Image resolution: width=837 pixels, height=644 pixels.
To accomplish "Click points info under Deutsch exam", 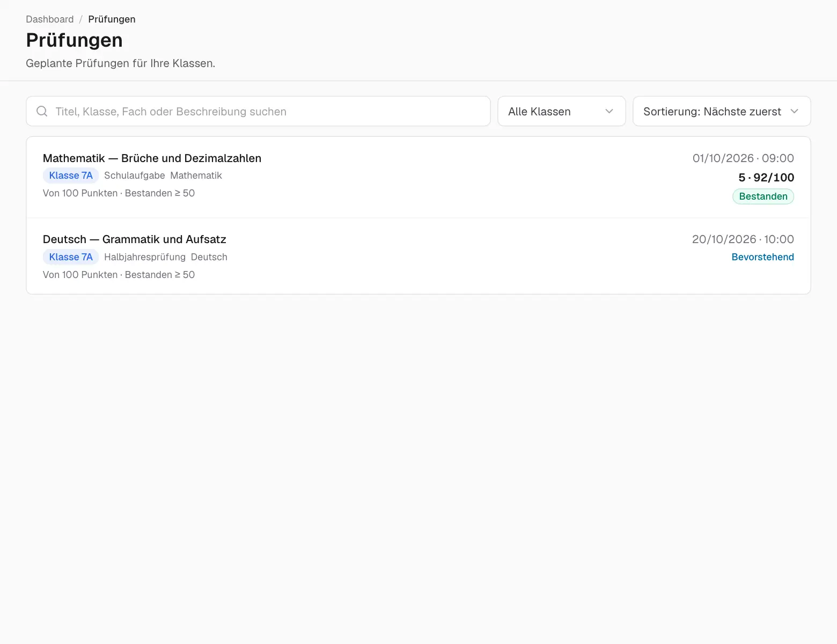I will click(119, 275).
